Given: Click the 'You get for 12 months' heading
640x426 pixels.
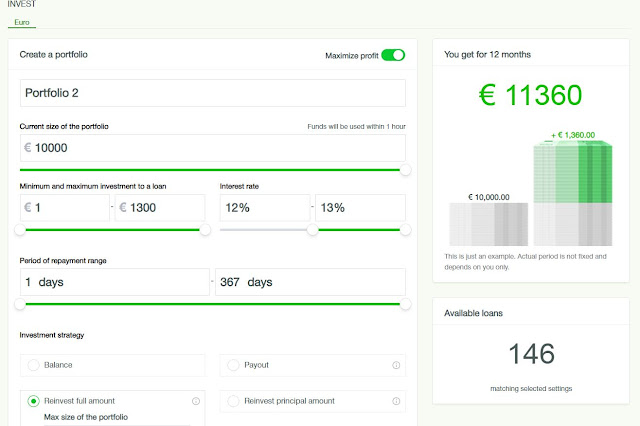Looking at the screenshot, I should [x=487, y=55].
